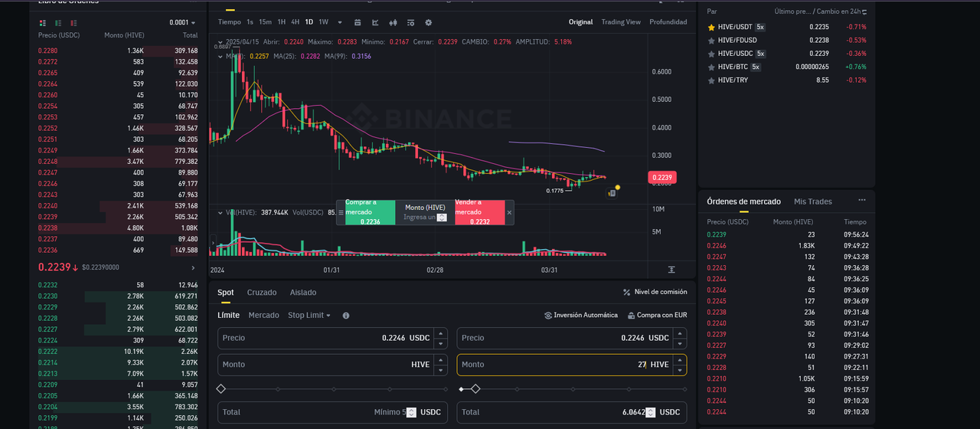Select the 4H chart interval
Viewport: 980px width, 429px height.
point(296,22)
